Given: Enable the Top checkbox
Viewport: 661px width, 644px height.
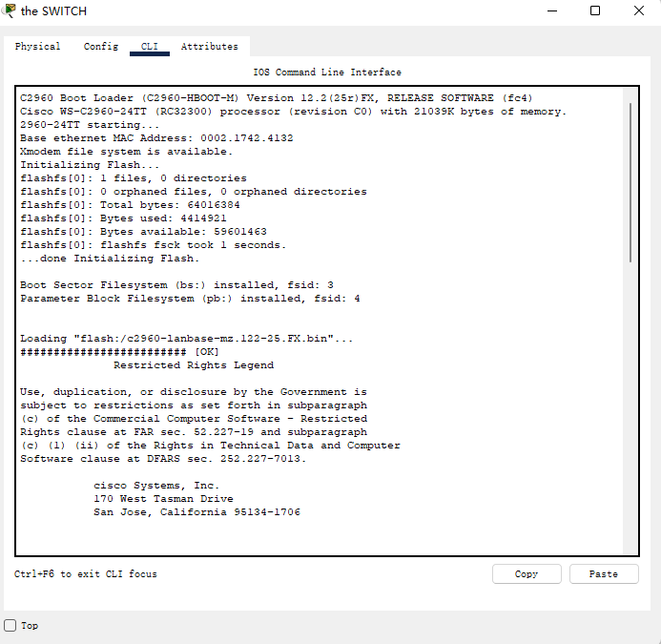Looking at the screenshot, I should [10, 625].
